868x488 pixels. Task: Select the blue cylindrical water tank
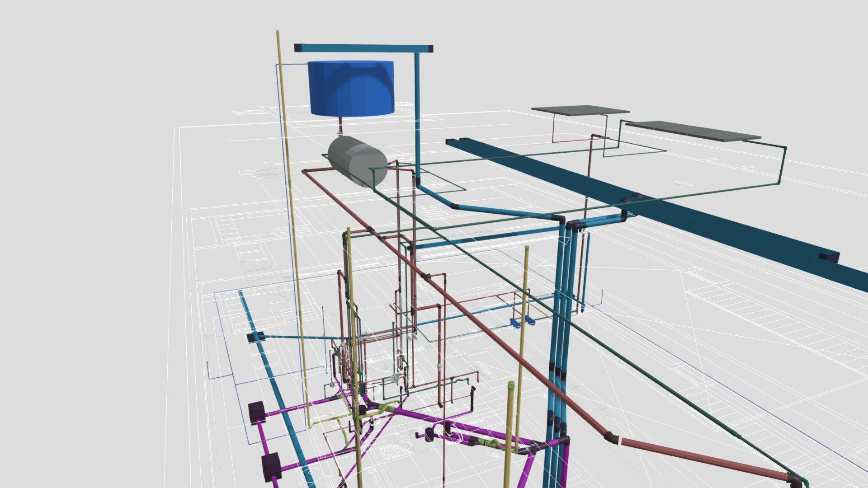[351, 88]
